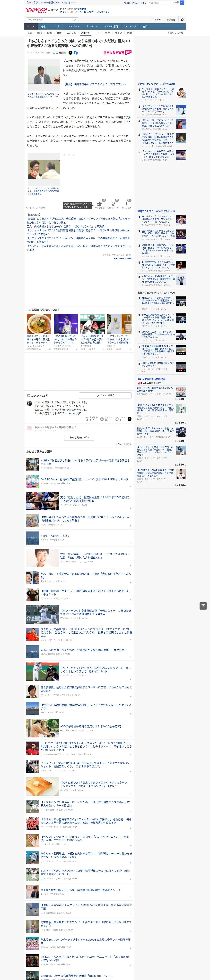This screenshot has height=980, width=210.
Task: Click the 記事に関する報告 report link
Action: (x=36, y=208)
